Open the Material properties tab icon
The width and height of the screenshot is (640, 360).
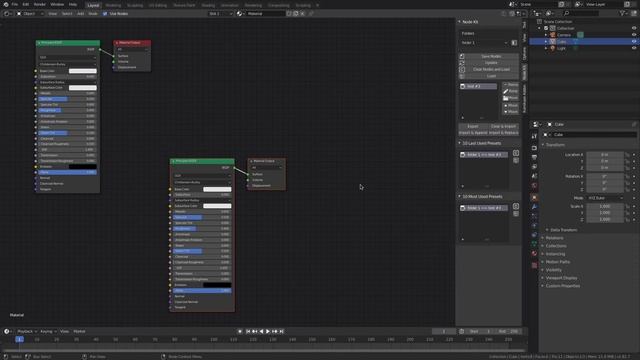pyautogui.click(x=534, y=253)
